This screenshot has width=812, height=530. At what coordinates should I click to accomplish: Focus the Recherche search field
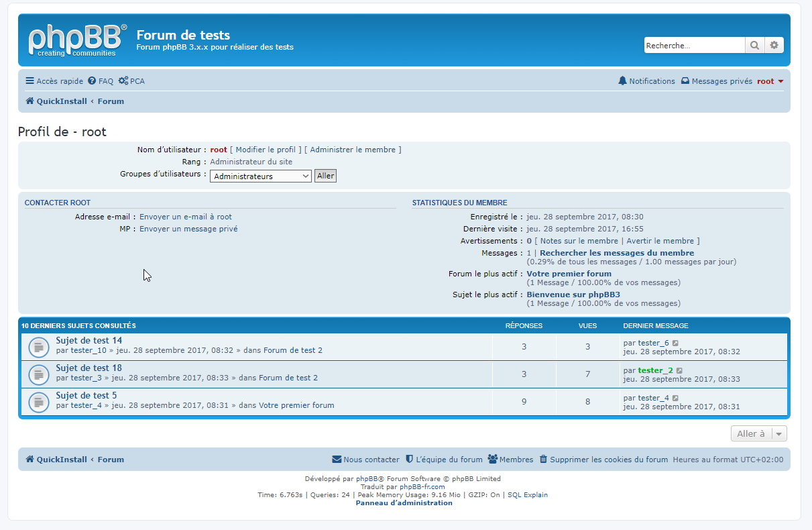(694, 46)
